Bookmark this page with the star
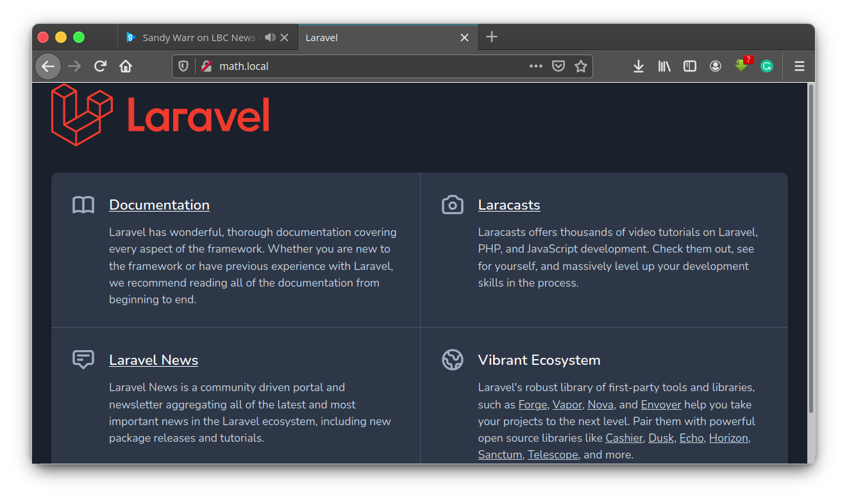Viewport: 847px width, 504px height. 581,66
